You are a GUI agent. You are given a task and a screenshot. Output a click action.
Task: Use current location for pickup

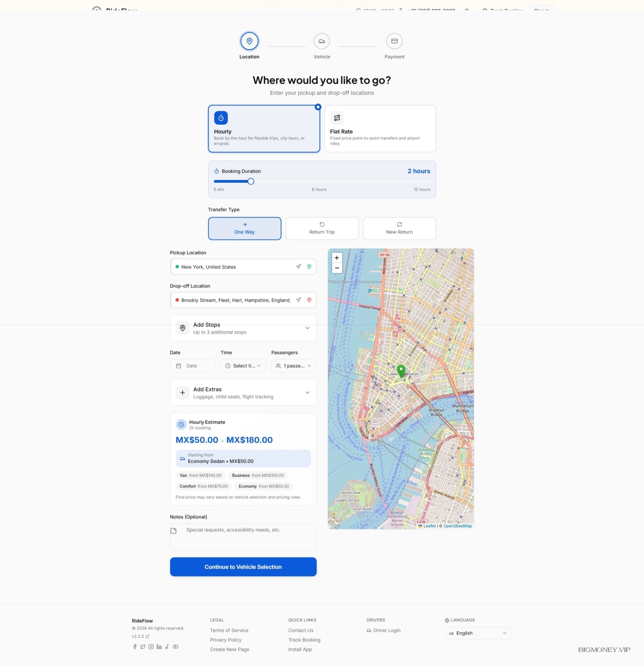298,267
